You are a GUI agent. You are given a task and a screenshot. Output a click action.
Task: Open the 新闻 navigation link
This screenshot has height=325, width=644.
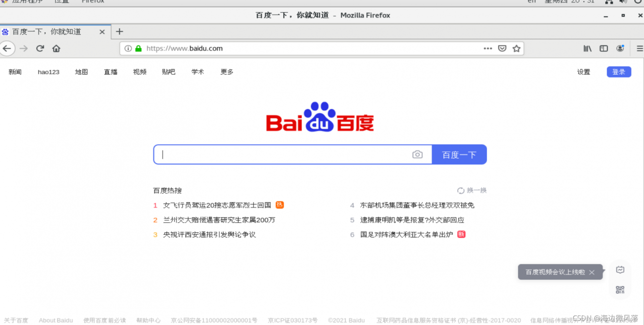click(x=15, y=72)
